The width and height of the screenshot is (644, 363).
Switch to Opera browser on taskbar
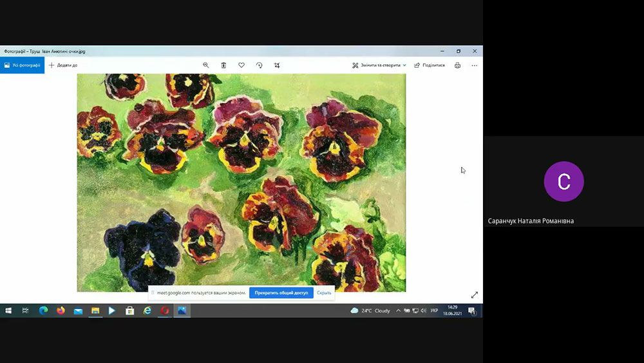coord(165,310)
